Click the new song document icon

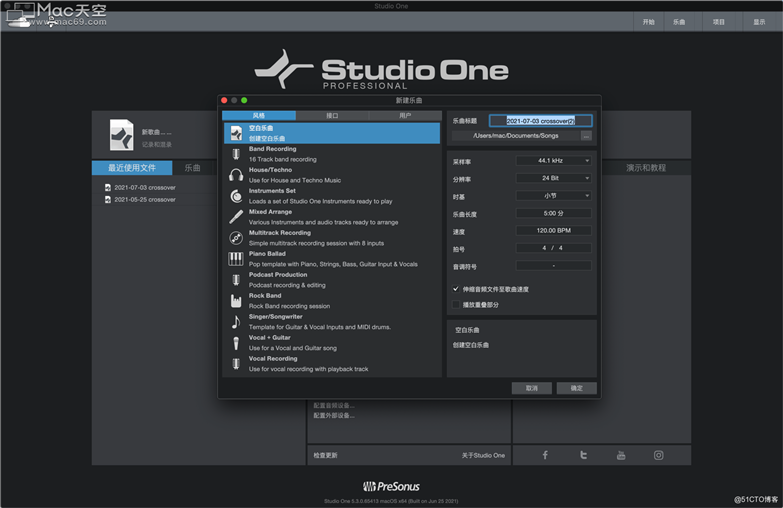pos(121,135)
